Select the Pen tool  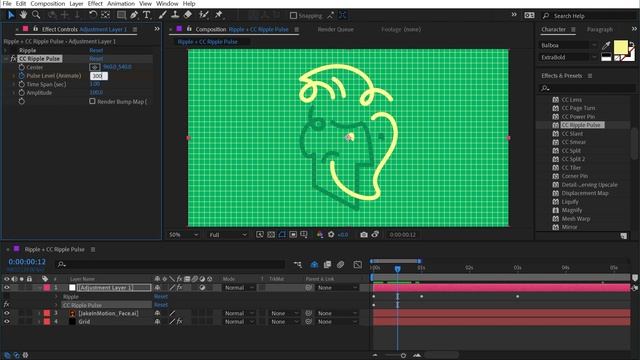134,15
